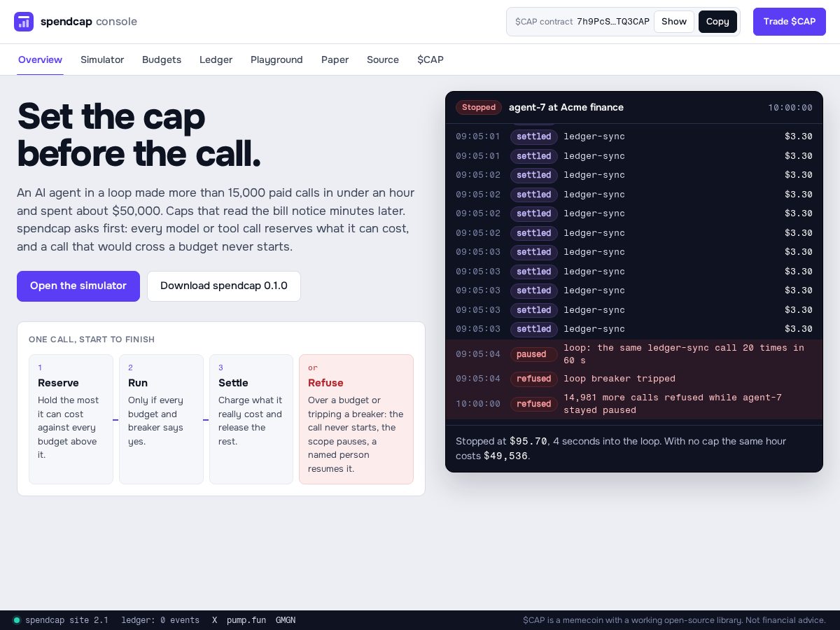
Task: Select the Reserve step card
Action: [x=71, y=419]
